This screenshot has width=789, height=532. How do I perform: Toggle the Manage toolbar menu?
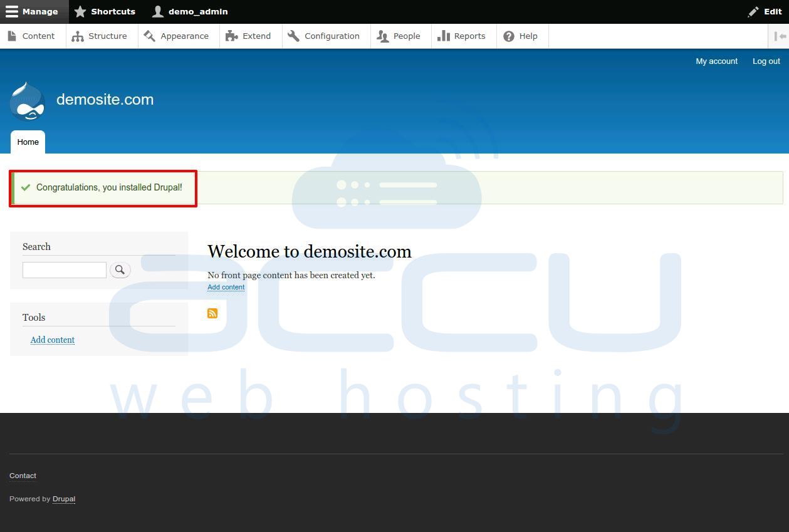tap(34, 11)
